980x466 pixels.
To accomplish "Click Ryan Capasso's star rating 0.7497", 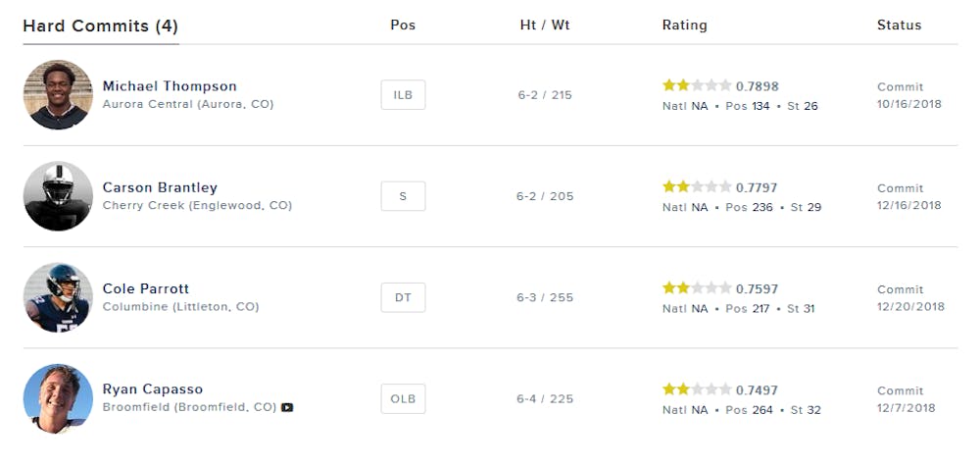I will tap(720, 389).
